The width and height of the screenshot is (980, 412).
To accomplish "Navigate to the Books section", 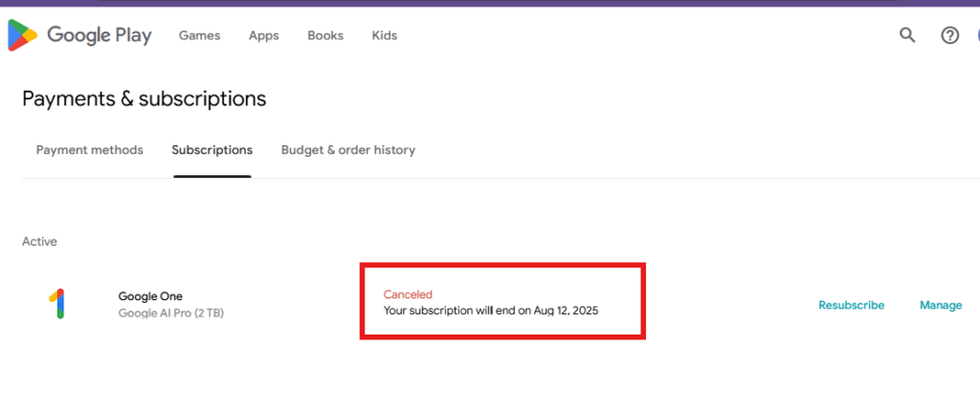I will click(325, 35).
